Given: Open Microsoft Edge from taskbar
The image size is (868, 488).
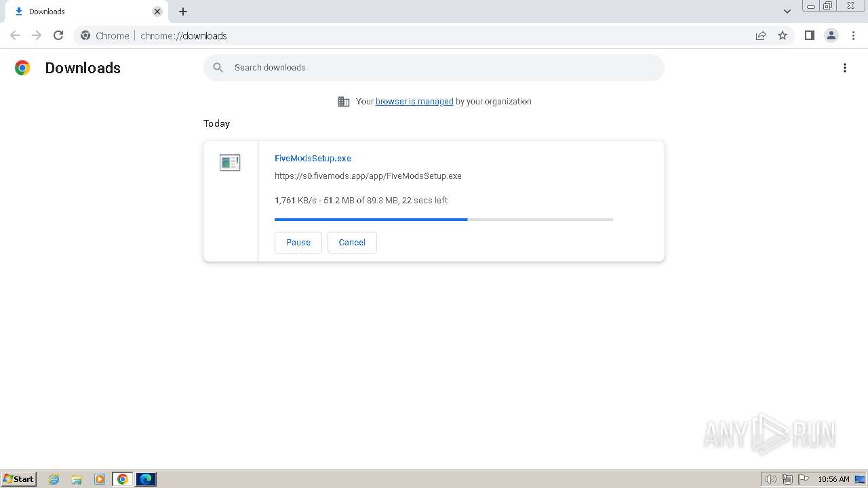Looking at the screenshot, I should [146, 479].
